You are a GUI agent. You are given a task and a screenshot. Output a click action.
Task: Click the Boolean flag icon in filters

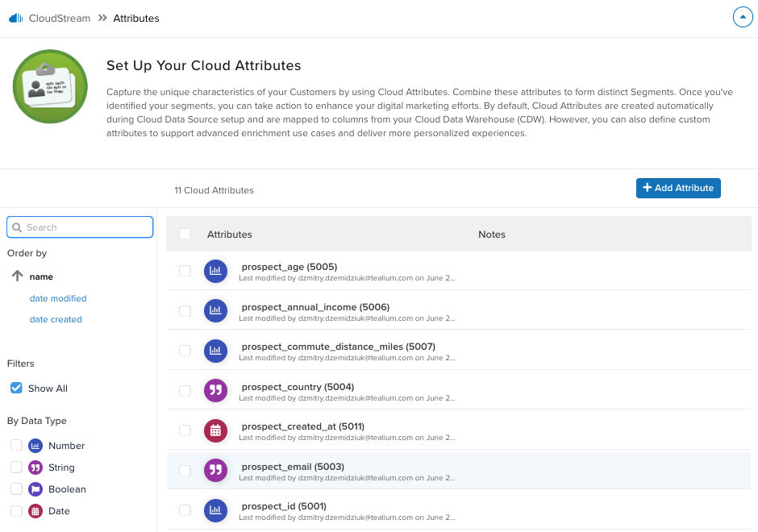coord(35,489)
